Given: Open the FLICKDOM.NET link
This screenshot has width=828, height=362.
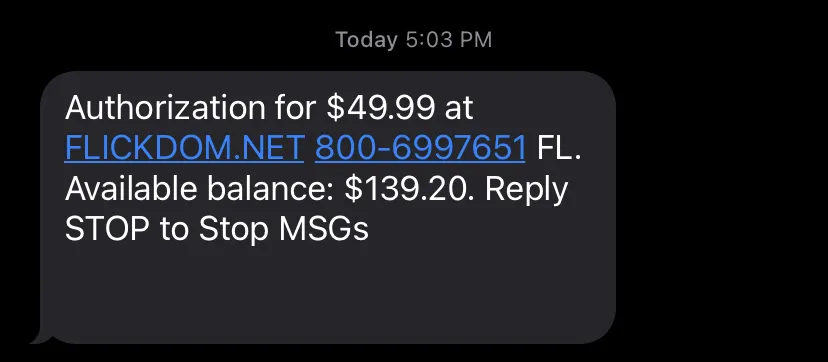Looking at the screenshot, I should [x=184, y=148].
